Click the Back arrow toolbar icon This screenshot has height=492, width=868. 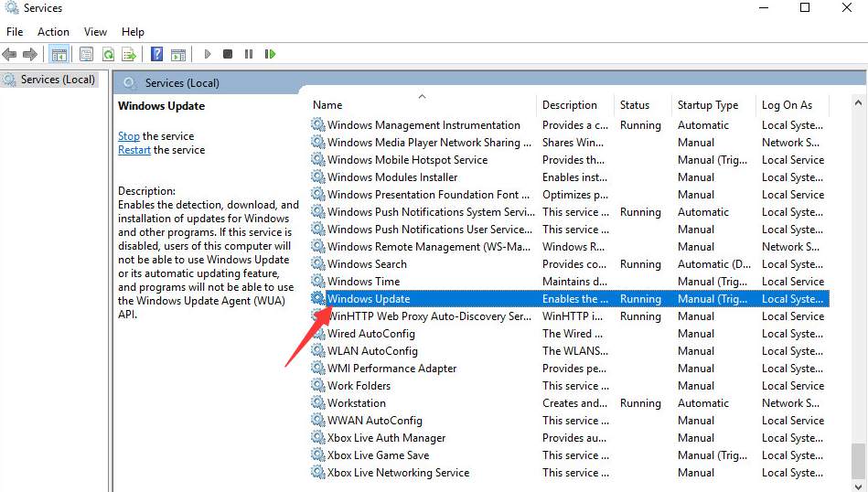[x=9, y=54]
